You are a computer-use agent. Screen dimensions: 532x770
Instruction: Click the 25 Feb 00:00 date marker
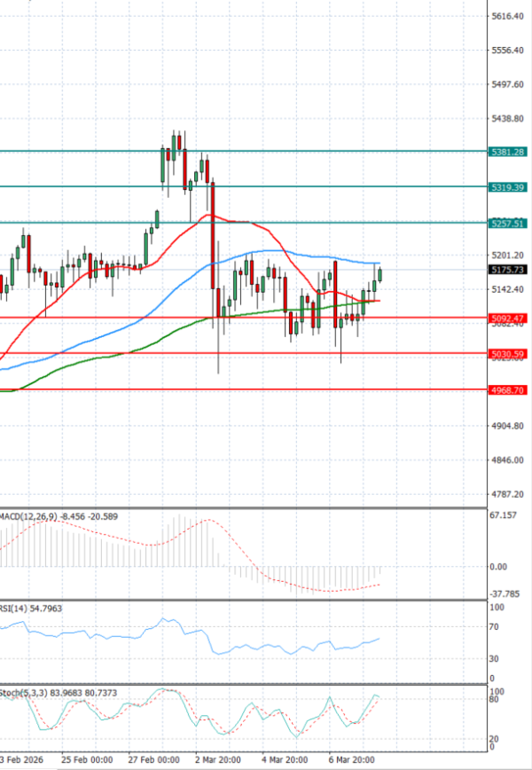pos(87,761)
